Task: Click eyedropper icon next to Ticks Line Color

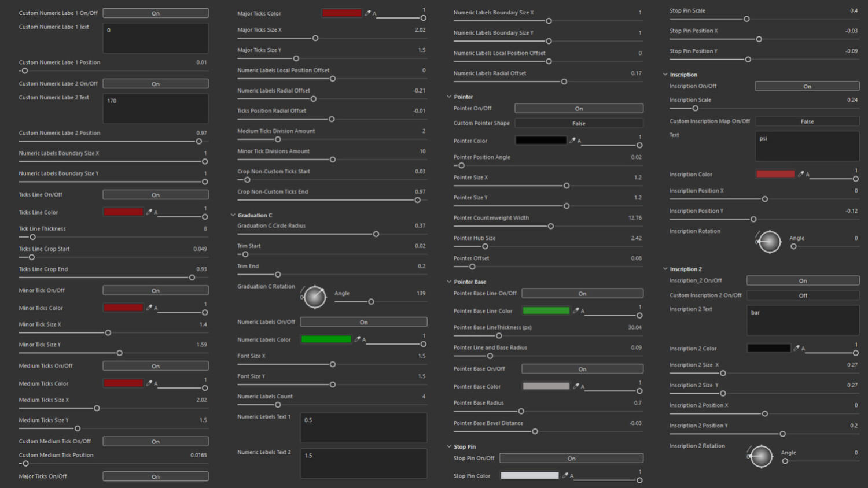Action: pyautogui.click(x=149, y=212)
